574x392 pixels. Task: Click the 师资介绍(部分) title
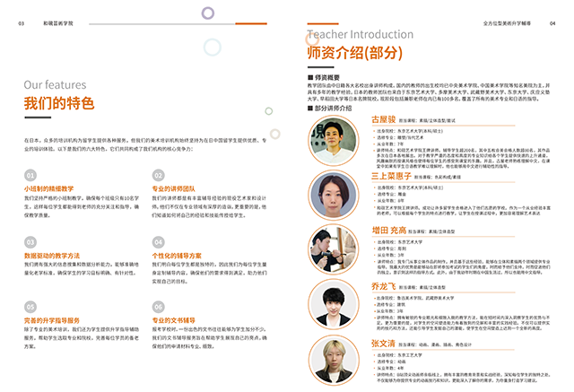click(355, 53)
